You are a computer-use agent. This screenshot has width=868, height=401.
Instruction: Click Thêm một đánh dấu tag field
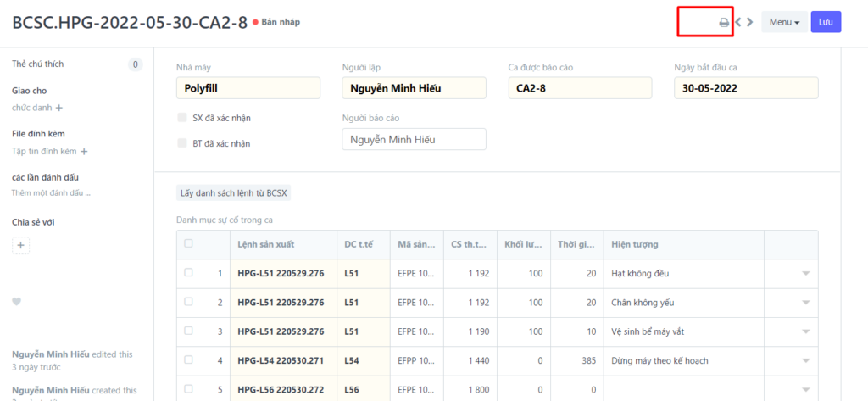click(51, 193)
